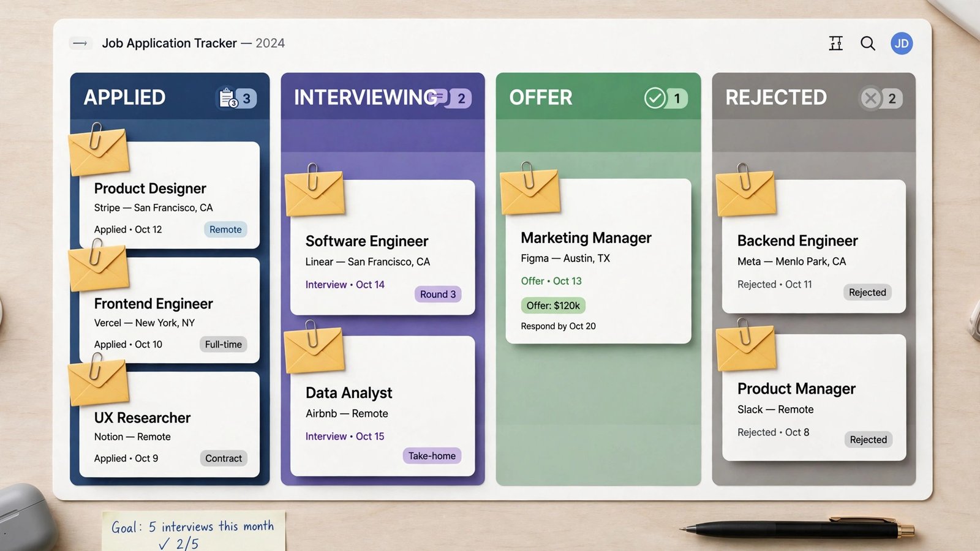Open the column layout icon in header
The height and width of the screenshot is (551, 980).
coord(835,43)
